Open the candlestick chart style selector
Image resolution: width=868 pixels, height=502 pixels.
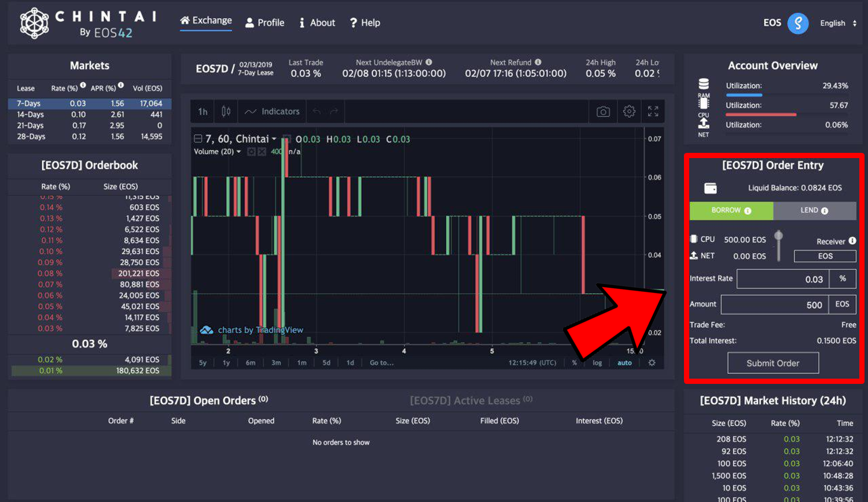pyautogui.click(x=226, y=111)
